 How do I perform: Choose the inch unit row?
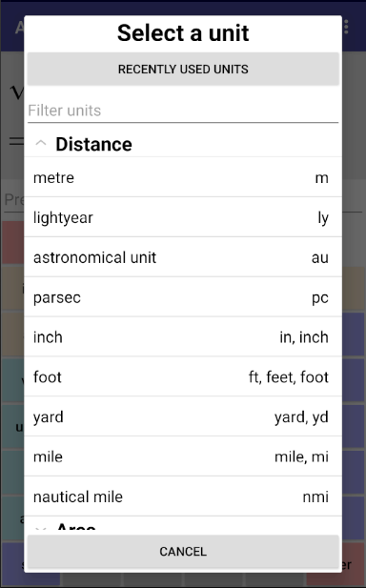click(183, 337)
